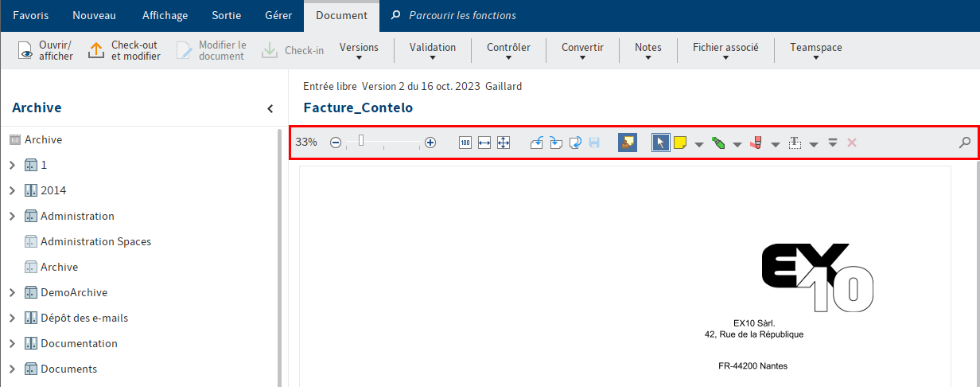Click the 33% zoom value
Viewport: 980px width, 387px height.
tap(306, 143)
